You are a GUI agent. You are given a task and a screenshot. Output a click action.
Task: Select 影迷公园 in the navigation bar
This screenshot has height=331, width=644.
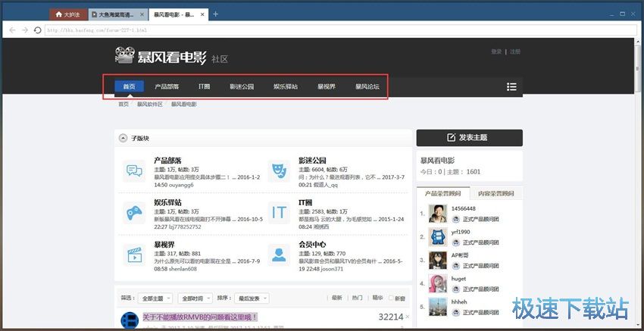[x=242, y=86]
